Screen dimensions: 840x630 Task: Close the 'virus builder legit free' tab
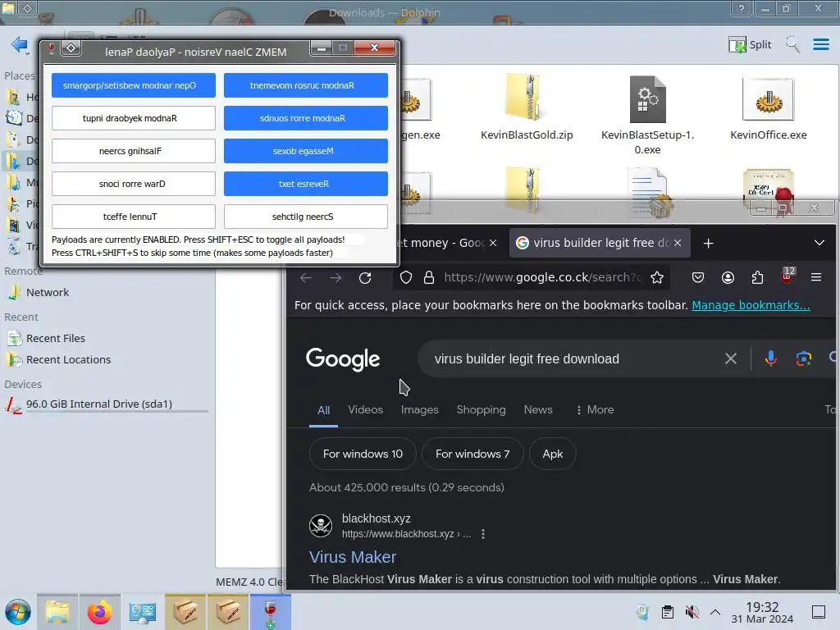pos(678,243)
